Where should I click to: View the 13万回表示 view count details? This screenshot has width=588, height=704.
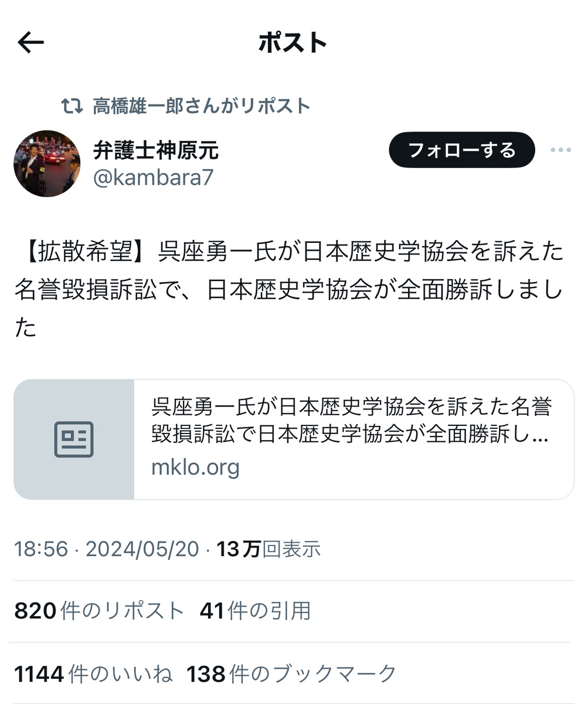(x=269, y=549)
